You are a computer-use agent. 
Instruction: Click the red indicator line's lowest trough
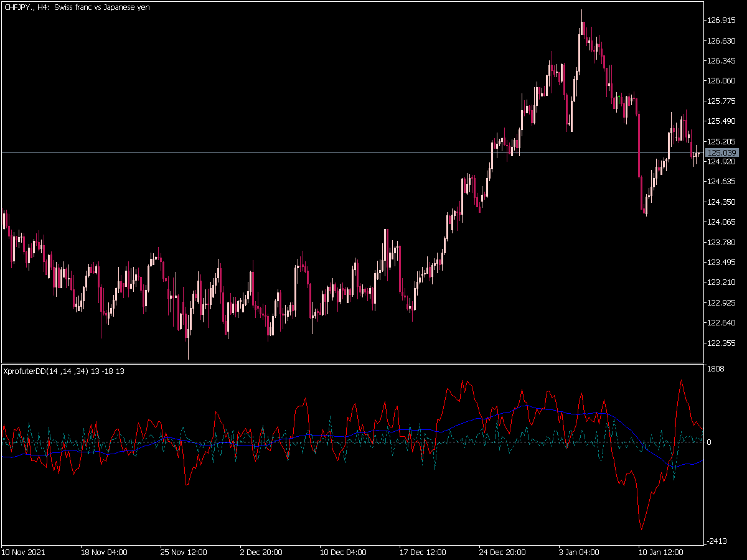coord(641,529)
